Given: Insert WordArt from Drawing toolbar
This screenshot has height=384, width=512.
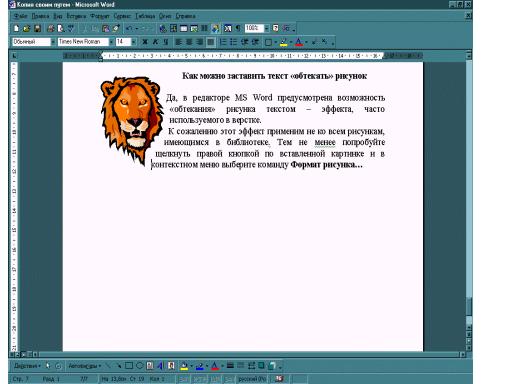Looking at the screenshot, I should (x=160, y=366).
